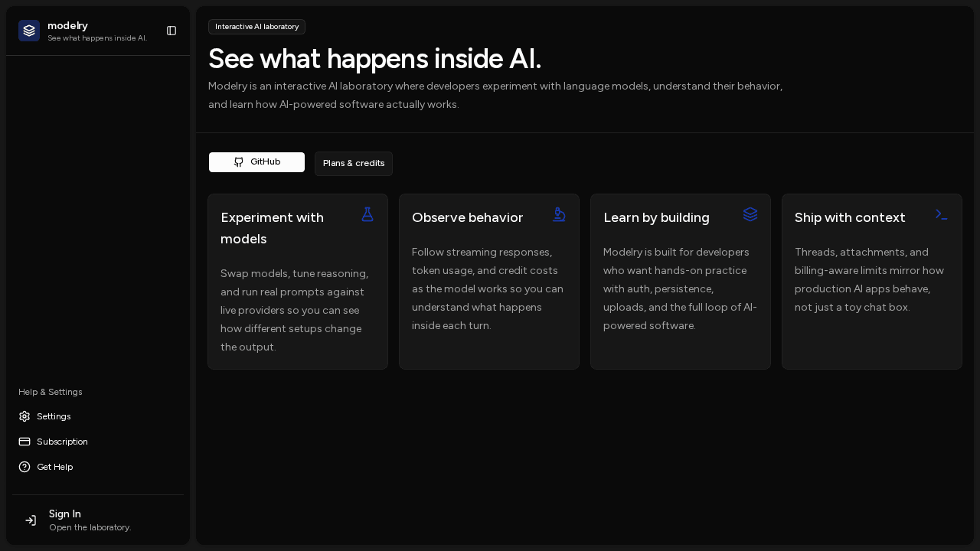The width and height of the screenshot is (980, 551).
Task: Click the GitHub octocat icon
Action: click(x=239, y=162)
